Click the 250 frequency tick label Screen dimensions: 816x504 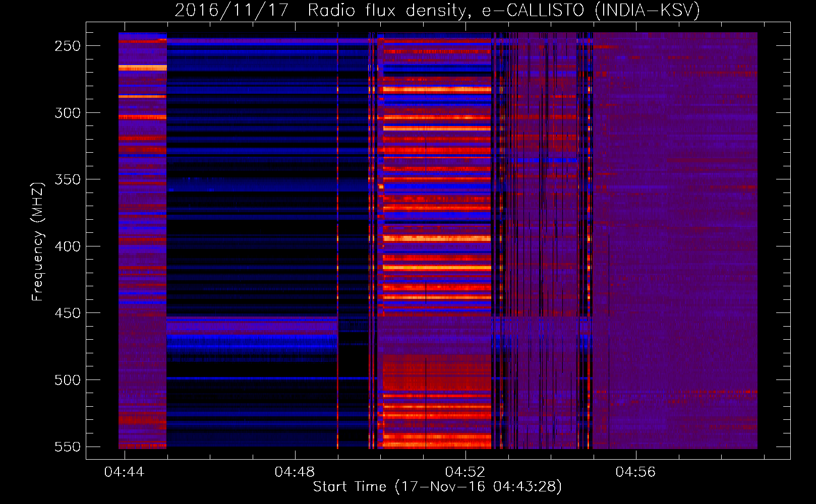click(68, 46)
